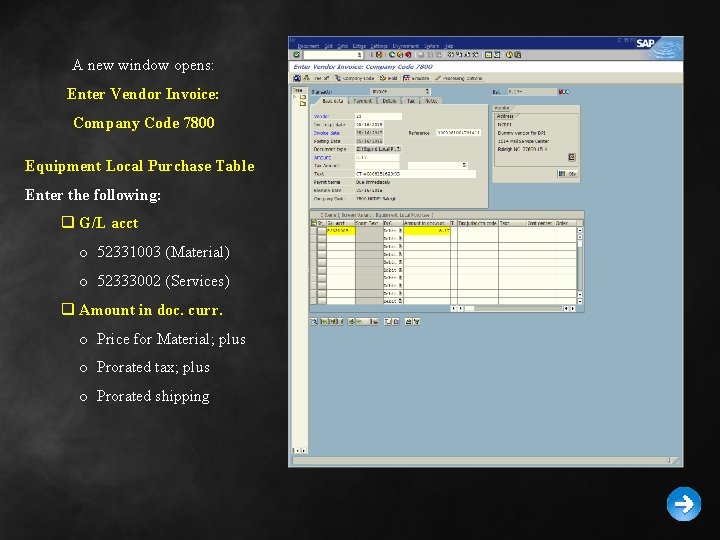Click the Hold button
Screen dimensions: 720x540
[x=389, y=78]
